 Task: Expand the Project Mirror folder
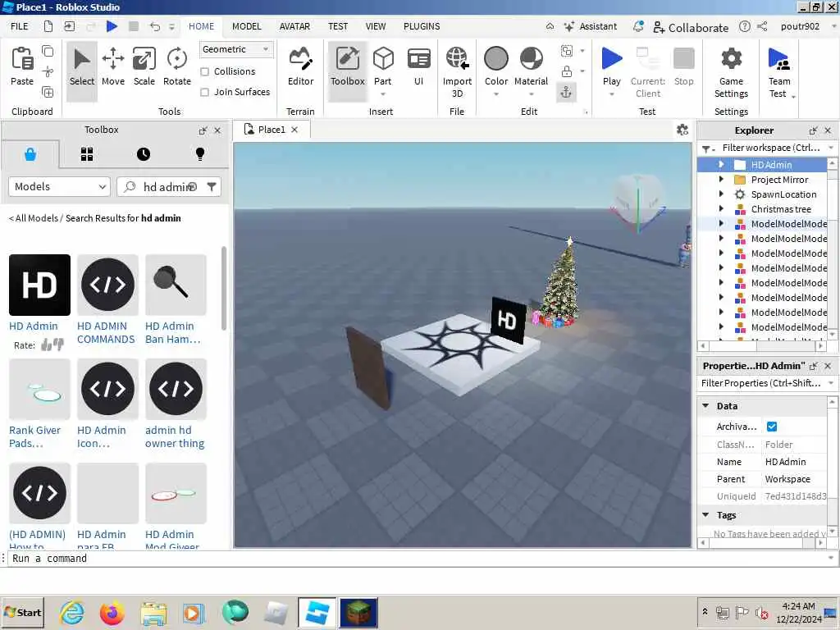[721, 180]
